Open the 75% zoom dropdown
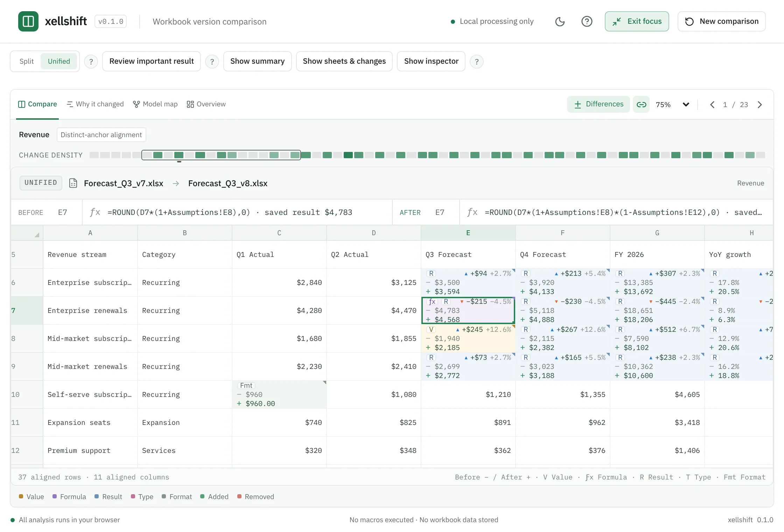Screen dimensions: 784x532 pyautogui.click(x=672, y=105)
